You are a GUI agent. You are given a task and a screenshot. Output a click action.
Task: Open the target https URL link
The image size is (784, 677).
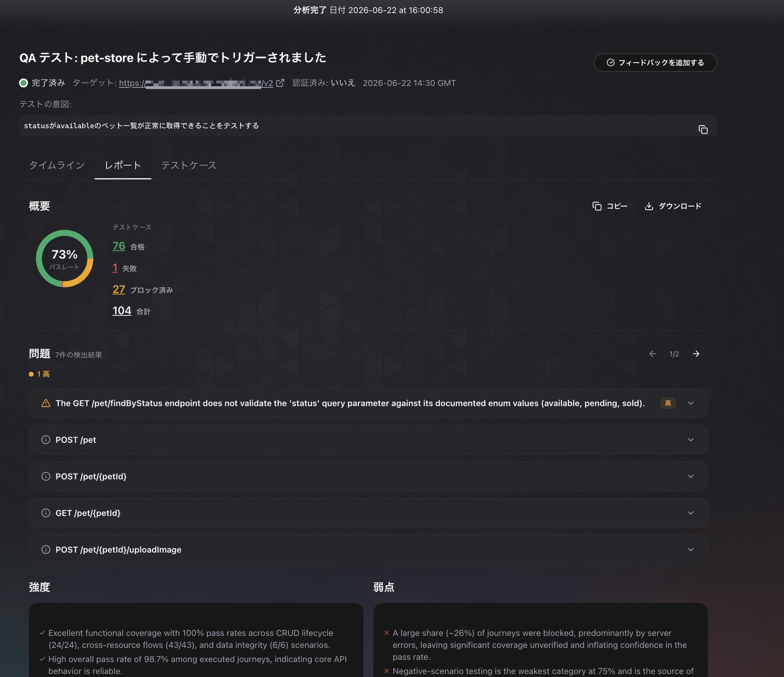pos(196,83)
